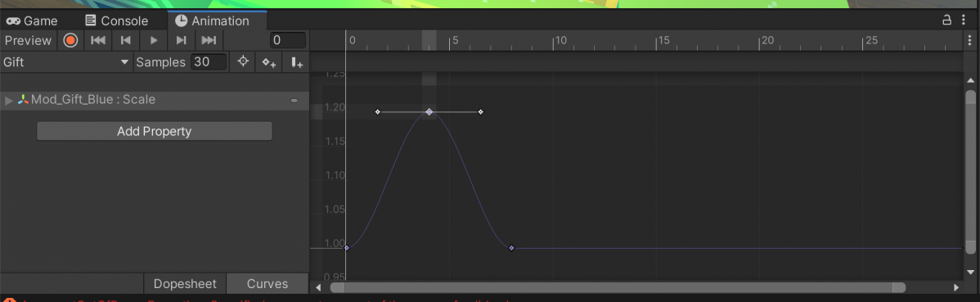This screenshot has width=980, height=302.
Task: Open the Game tab
Action: pos(32,21)
